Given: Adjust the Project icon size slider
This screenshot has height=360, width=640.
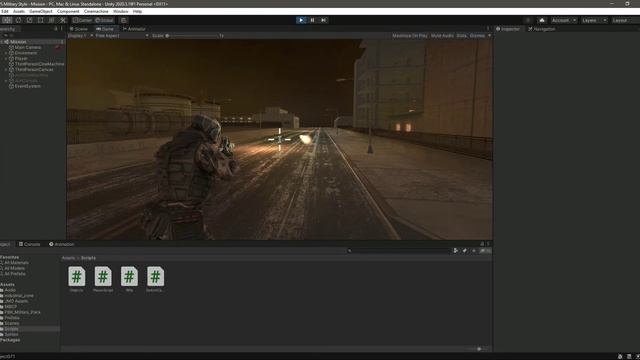Looking at the screenshot, I should [x=479, y=349].
